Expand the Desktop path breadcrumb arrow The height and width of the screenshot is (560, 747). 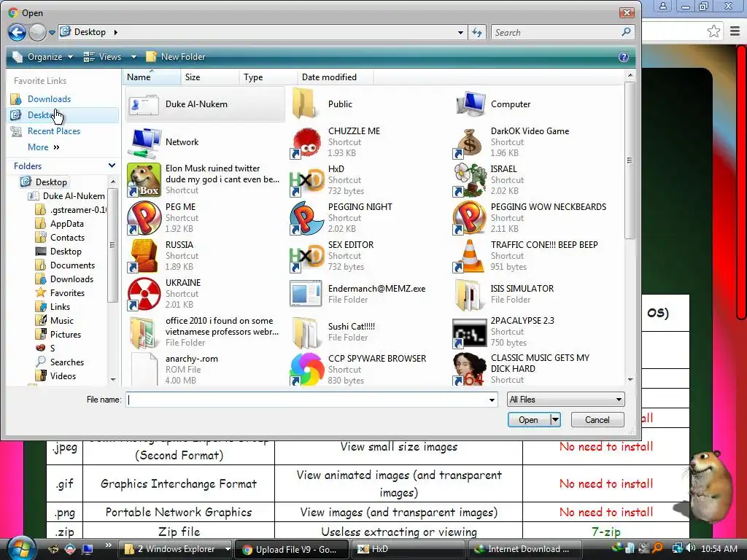[115, 32]
